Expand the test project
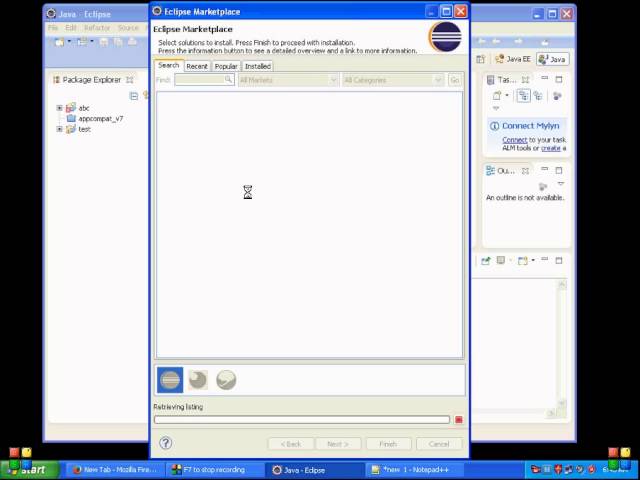Image resolution: width=640 pixels, height=480 pixels. coord(60,129)
